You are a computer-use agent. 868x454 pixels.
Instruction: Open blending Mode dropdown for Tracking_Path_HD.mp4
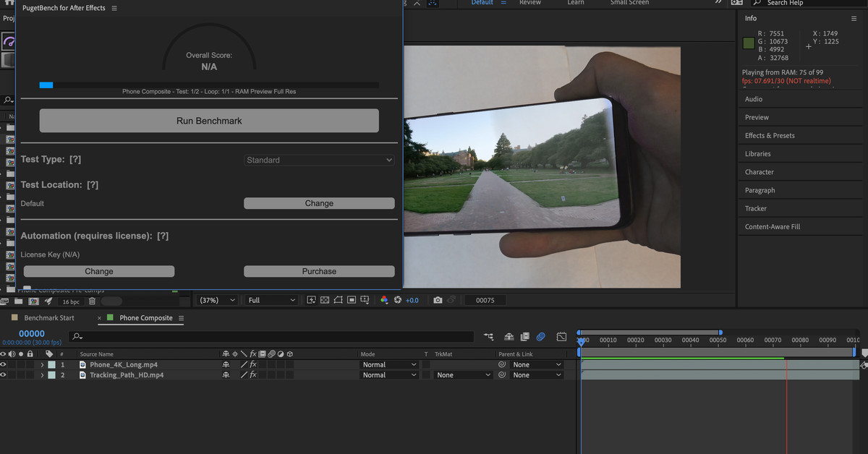(389, 375)
